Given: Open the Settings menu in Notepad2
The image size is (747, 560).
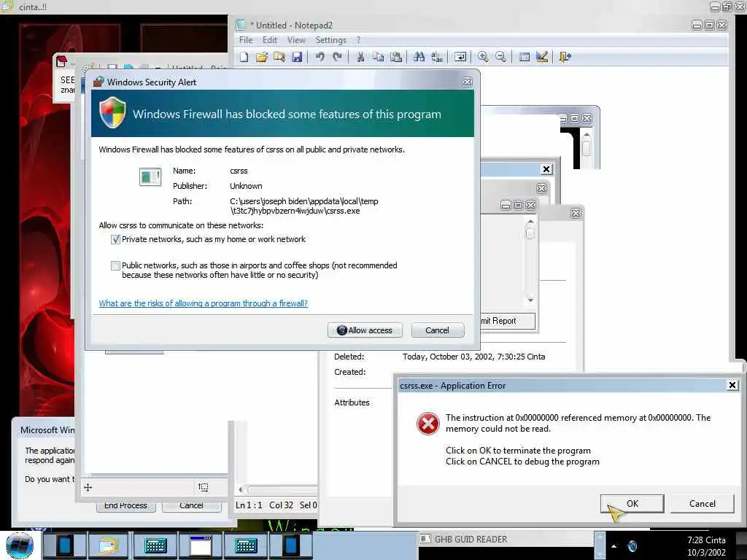Looking at the screenshot, I should pos(330,40).
